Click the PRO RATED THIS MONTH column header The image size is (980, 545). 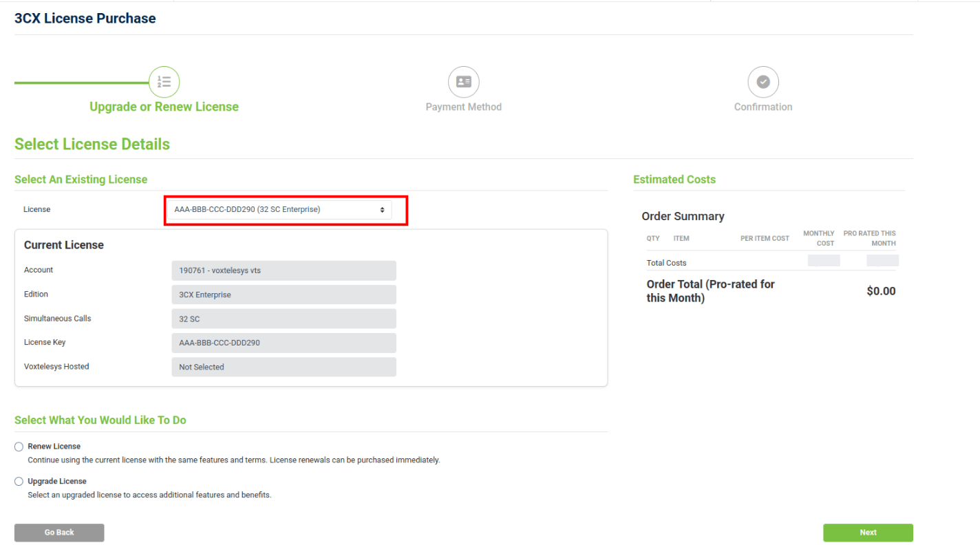[x=870, y=239]
